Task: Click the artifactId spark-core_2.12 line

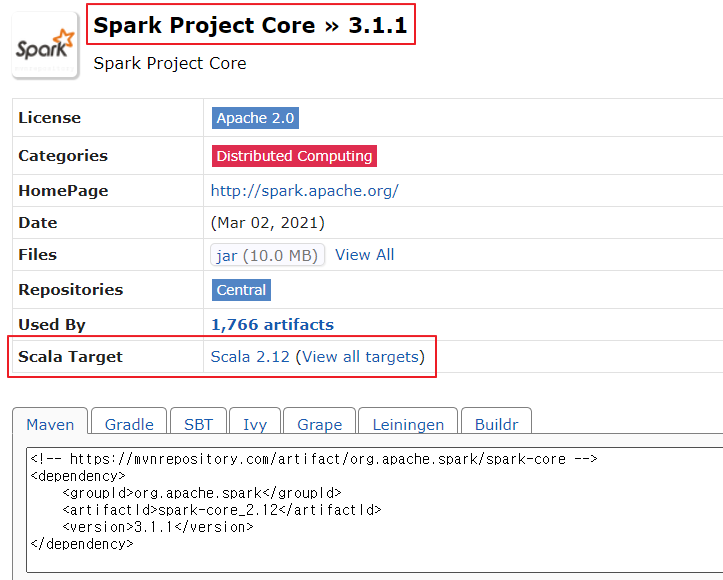Action: tap(222, 510)
